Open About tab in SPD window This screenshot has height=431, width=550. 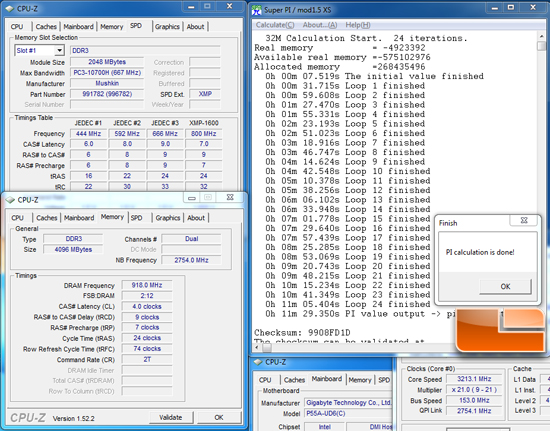(x=195, y=27)
